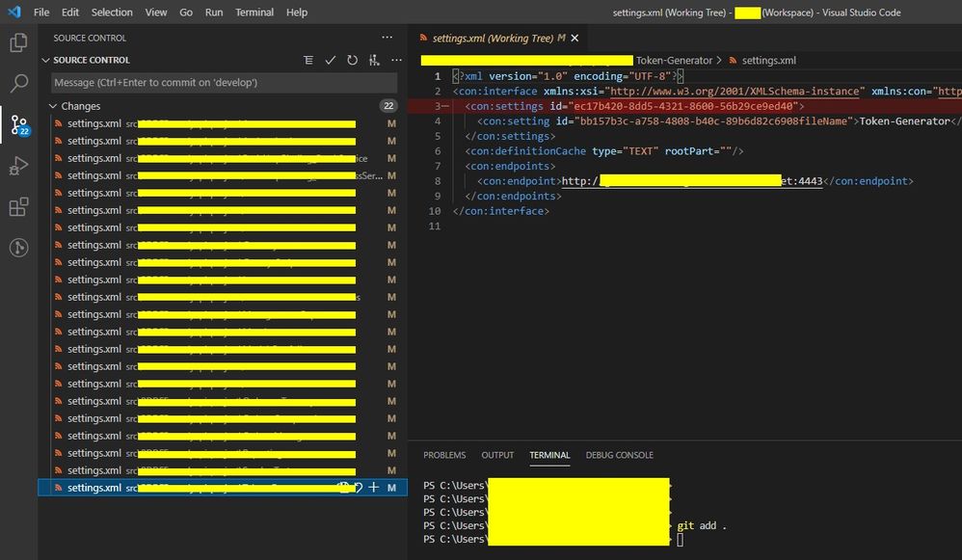The width and height of the screenshot is (962, 560).
Task: Collapse the SOURCE CONTROL section header
Action: coord(45,60)
